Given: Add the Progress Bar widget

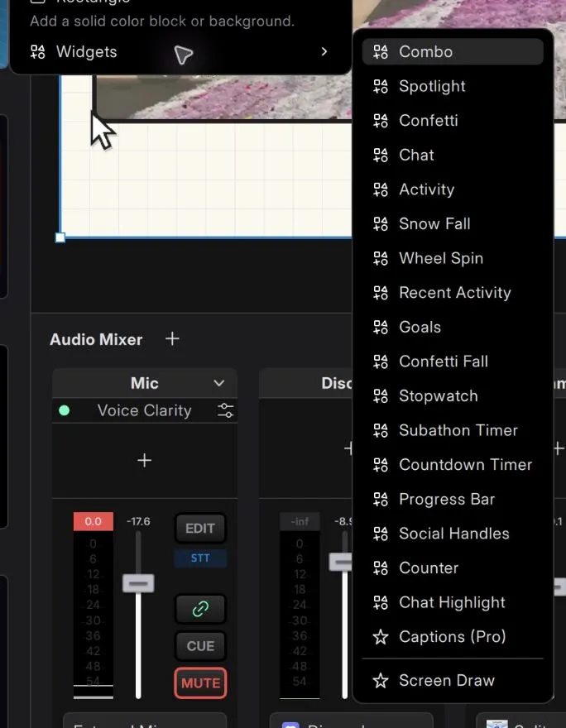Looking at the screenshot, I should pos(453,499).
